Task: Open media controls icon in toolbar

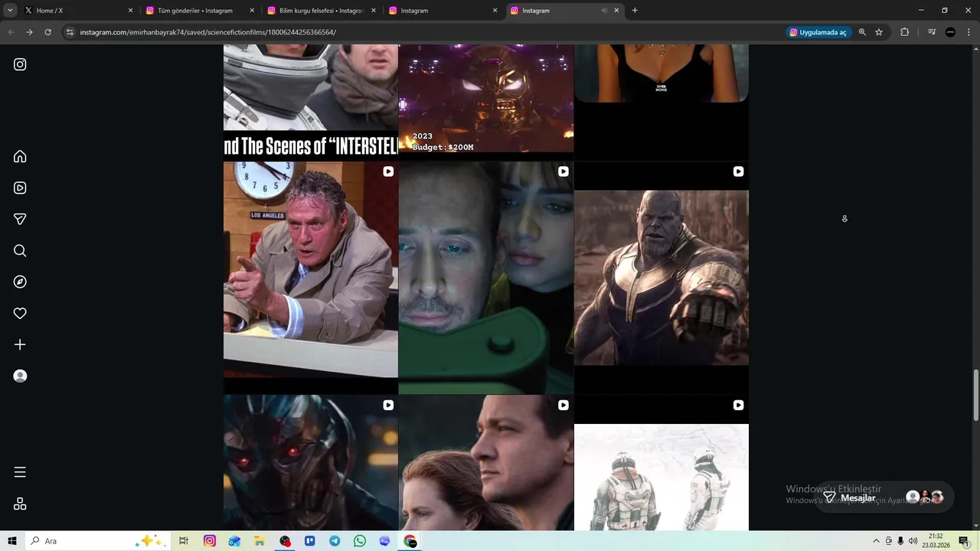Action: pyautogui.click(x=931, y=32)
